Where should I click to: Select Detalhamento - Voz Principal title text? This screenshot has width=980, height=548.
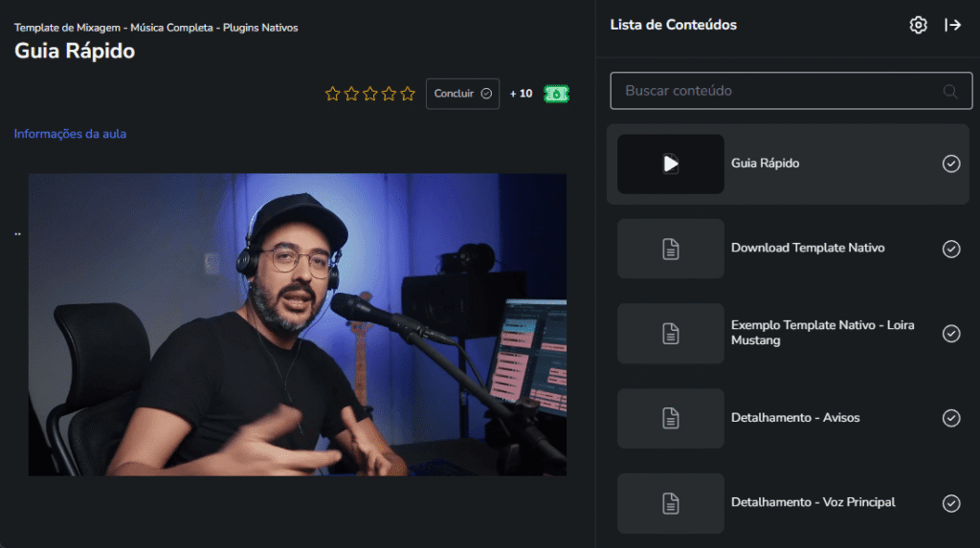click(x=813, y=502)
